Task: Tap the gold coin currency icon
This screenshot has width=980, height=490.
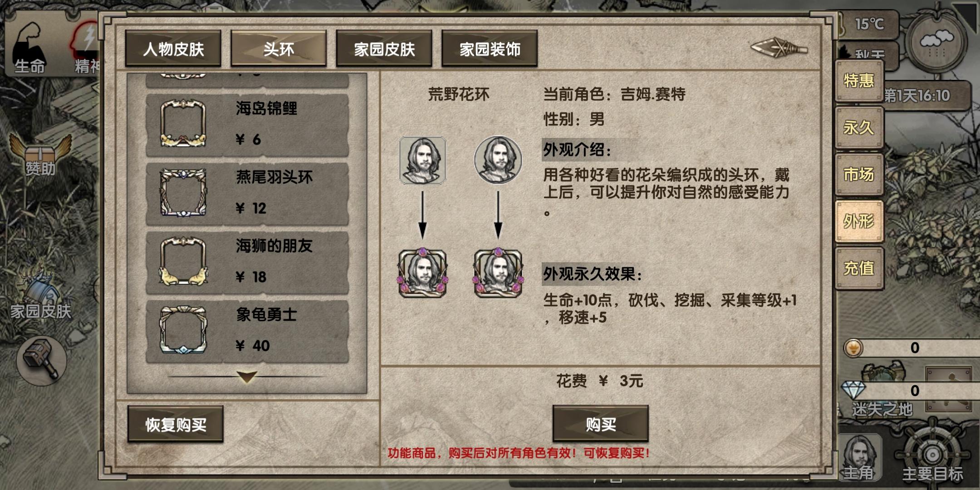Action: [853, 348]
